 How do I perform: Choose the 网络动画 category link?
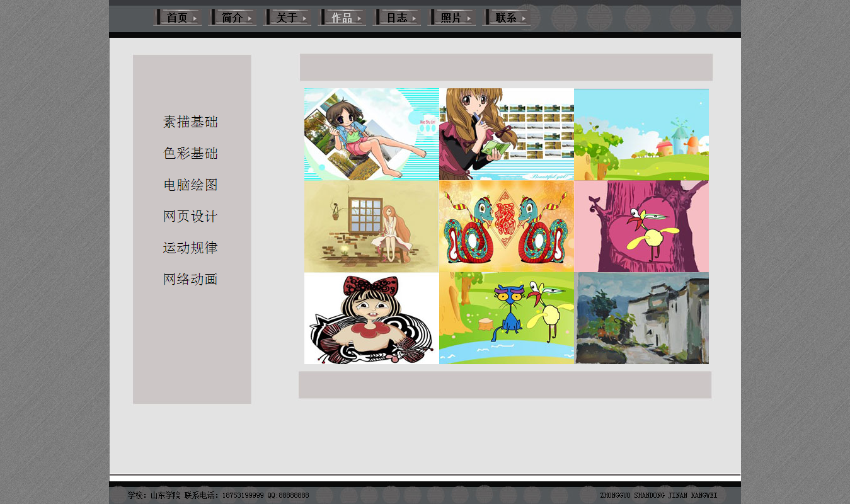coord(190,280)
